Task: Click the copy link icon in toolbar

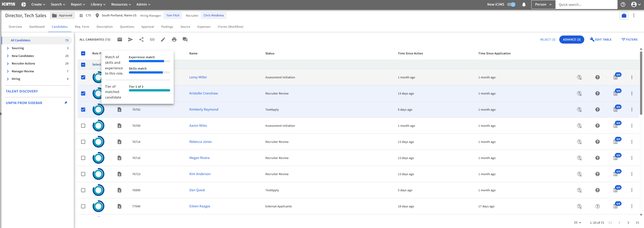Action: [152, 40]
